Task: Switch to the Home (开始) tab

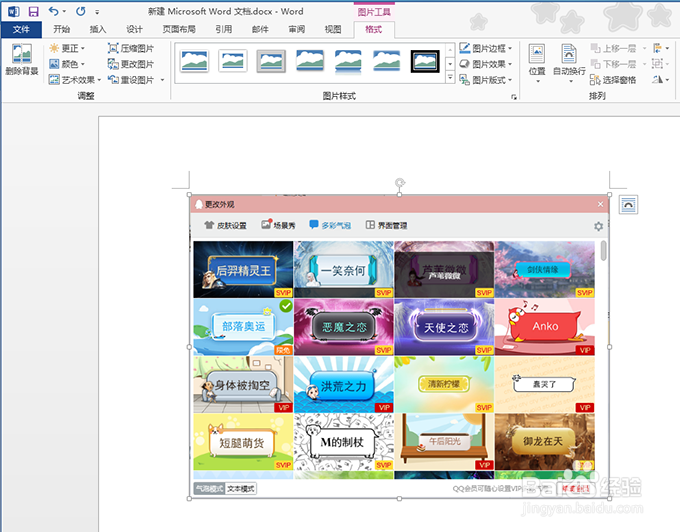Action: [62, 29]
